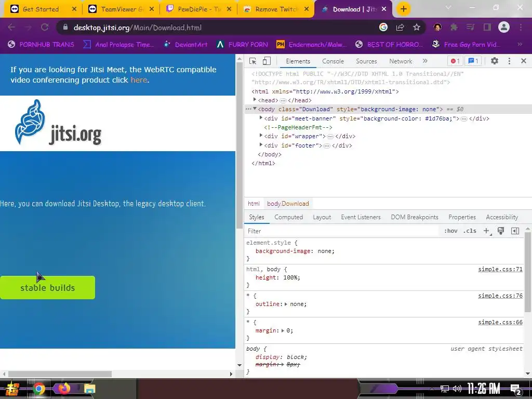
Task: Show more DevTools tabs chevron
Action: tap(425, 61)
